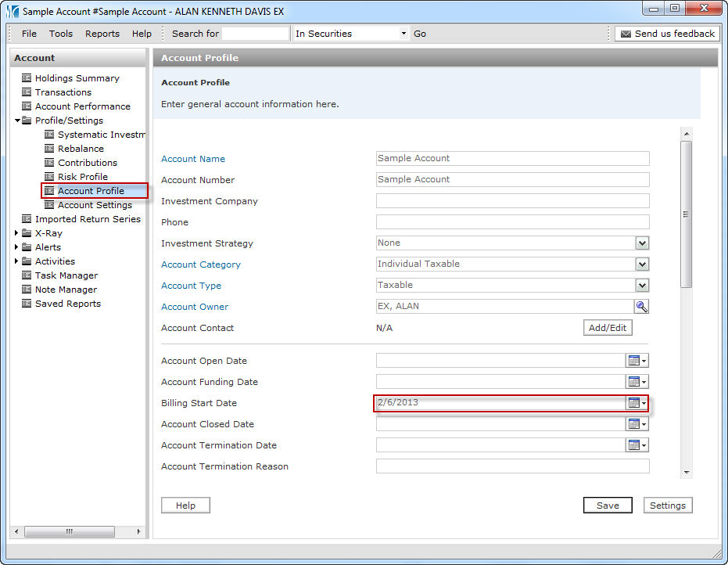This screenshot has width=728, height=565.
Task: Open the Tools menu
Action: [61, 34]
